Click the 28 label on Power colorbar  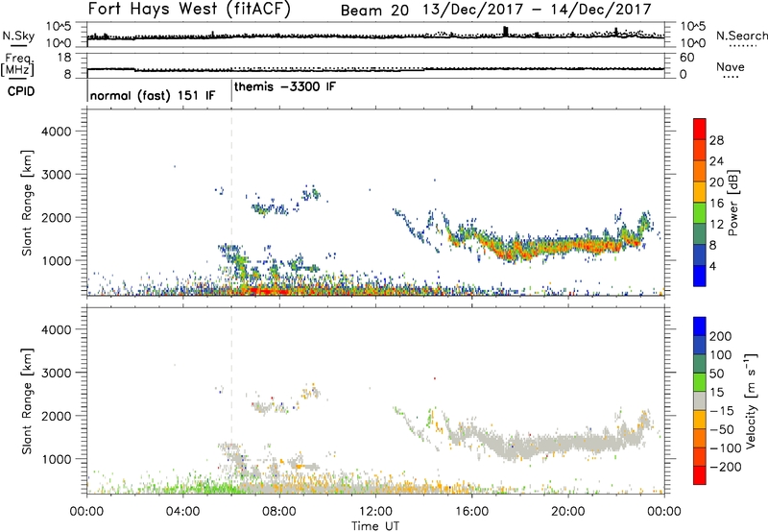click(x=716, y=140)
